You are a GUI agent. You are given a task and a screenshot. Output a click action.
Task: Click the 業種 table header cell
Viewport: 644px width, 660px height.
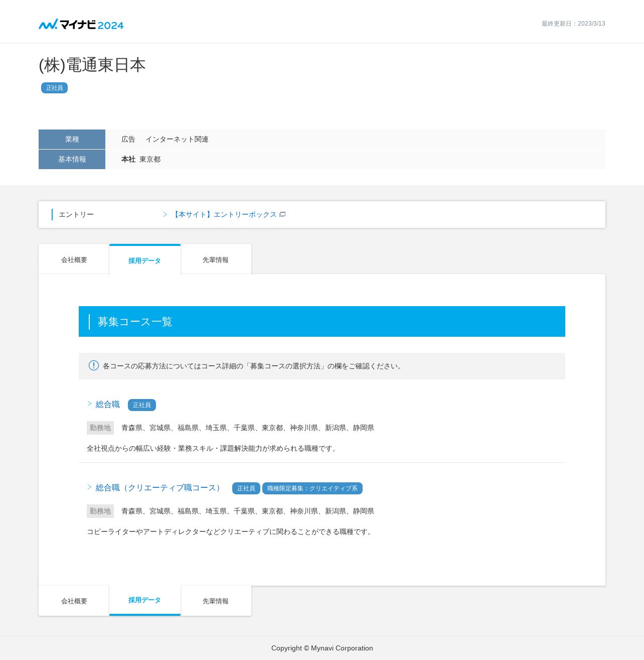(72, 139)
